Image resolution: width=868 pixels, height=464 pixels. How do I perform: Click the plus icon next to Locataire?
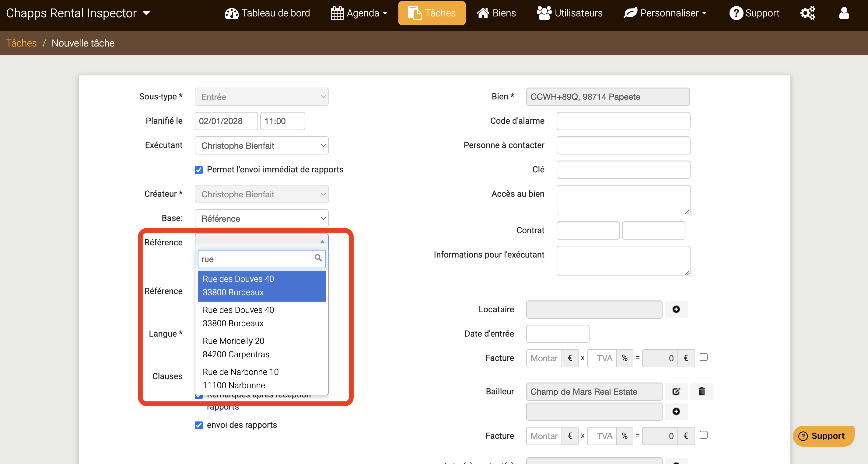(x=676, y=309)
